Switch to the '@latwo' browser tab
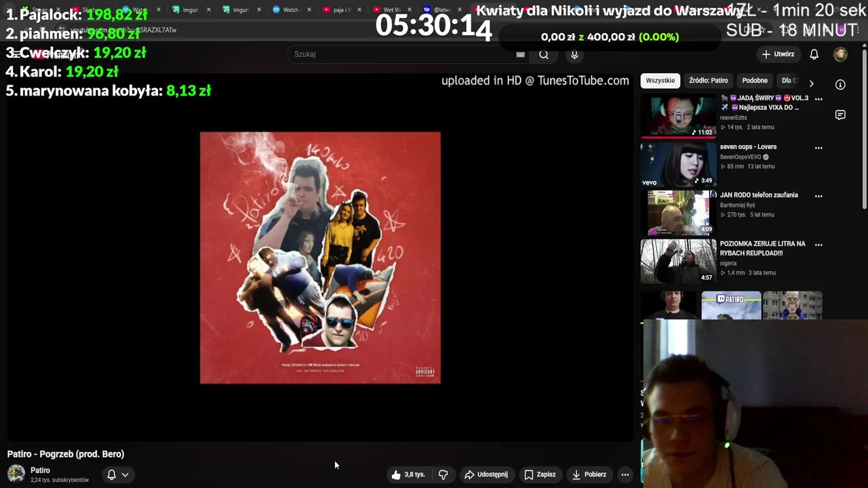The image size is (868, 488). (441, 9)
